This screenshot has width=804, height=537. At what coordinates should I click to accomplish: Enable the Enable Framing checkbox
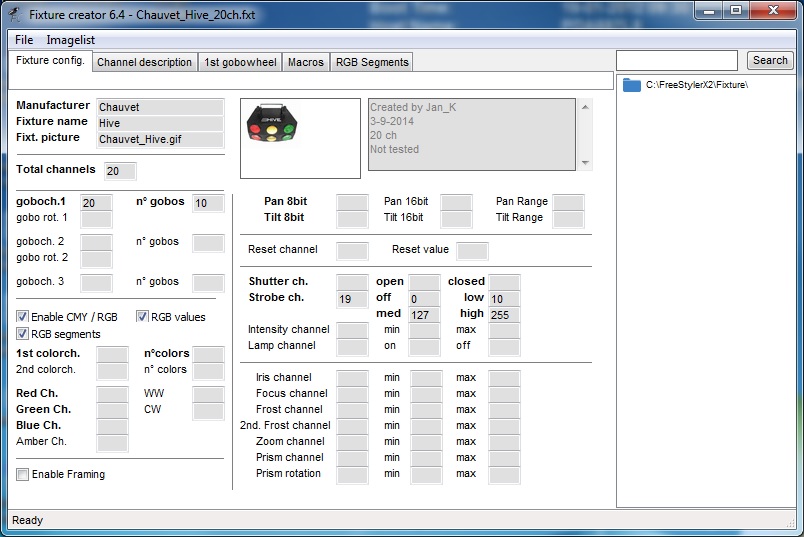(x=23, y=474)
